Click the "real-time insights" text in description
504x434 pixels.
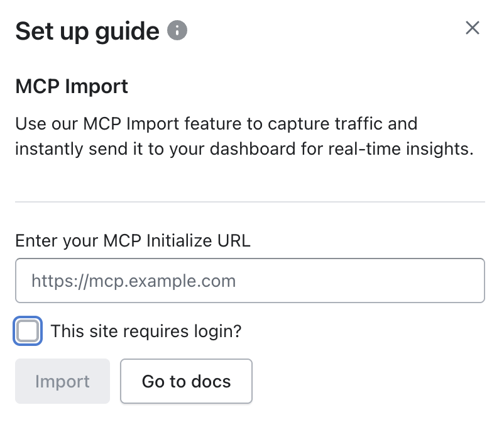tap(410, 149)
